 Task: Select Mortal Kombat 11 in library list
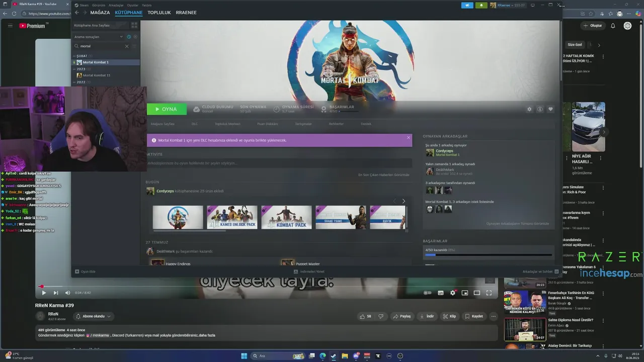[x=106, y=75]
